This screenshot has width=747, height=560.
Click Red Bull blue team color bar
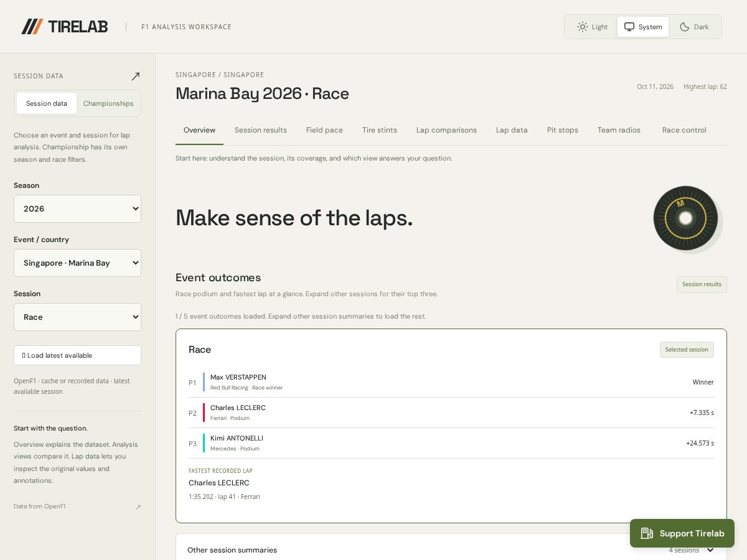204,382
